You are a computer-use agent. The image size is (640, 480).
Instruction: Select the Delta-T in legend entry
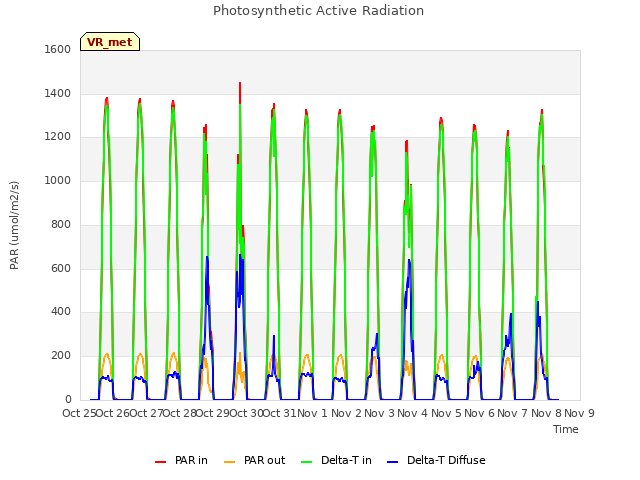pos(336,460)
